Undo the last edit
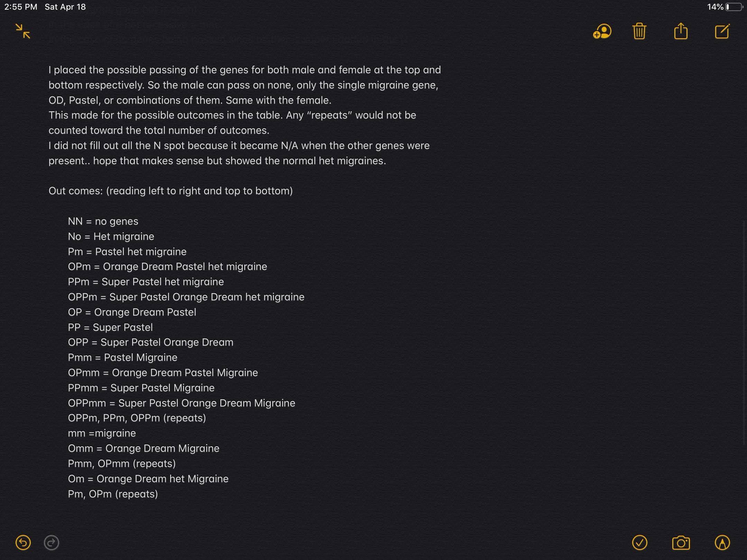747x560 pixels. (x=23, y=542)
